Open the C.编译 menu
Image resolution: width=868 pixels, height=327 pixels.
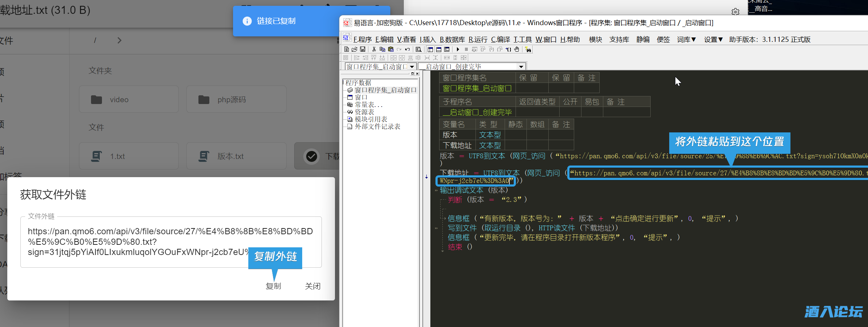[x=500, y=39]
